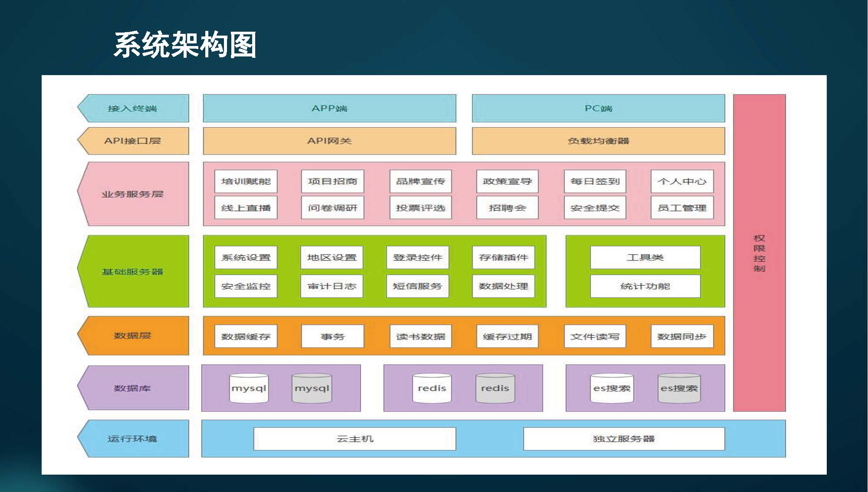The image size is (868, 492).
Task: Click the 接入终端 arrow label
Action: click(133, 108)
